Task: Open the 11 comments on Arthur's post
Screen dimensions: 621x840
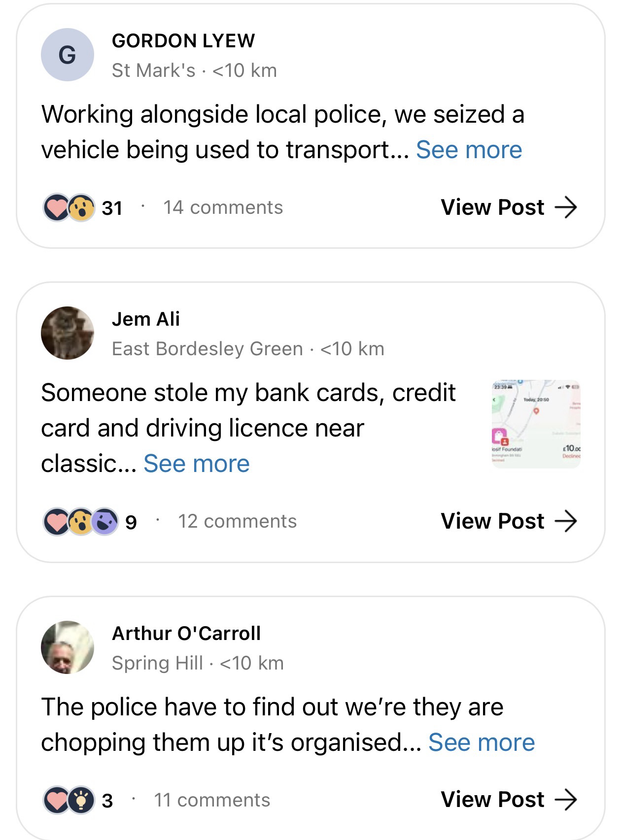Action: pyautogui.click(x=212, y=800)
